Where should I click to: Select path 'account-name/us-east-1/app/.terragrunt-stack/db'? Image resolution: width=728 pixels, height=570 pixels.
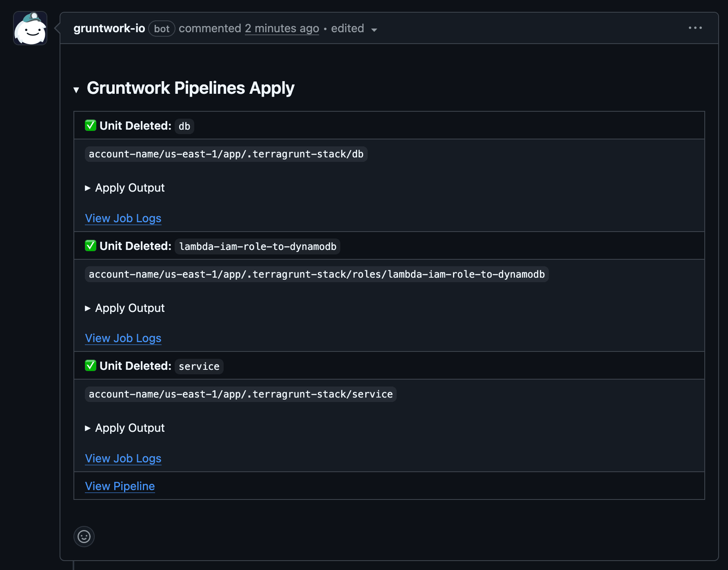click(x=226, y=154)
